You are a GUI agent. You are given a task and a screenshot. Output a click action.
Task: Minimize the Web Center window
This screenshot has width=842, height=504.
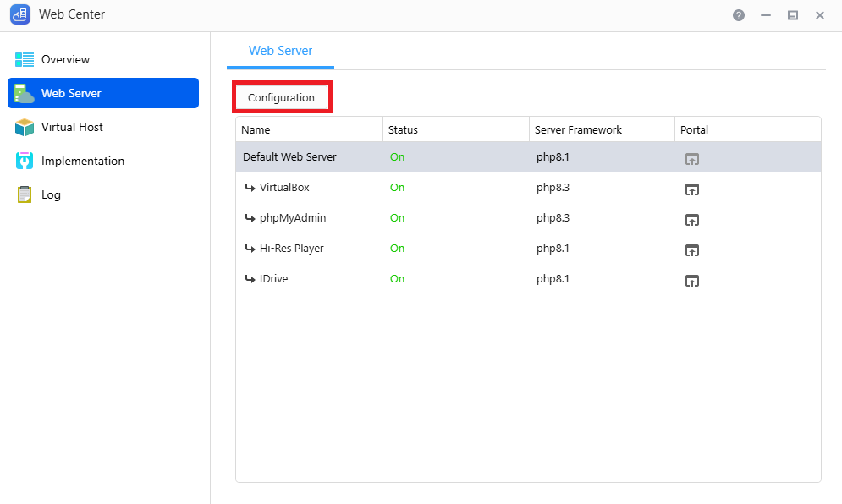point(766,15)
